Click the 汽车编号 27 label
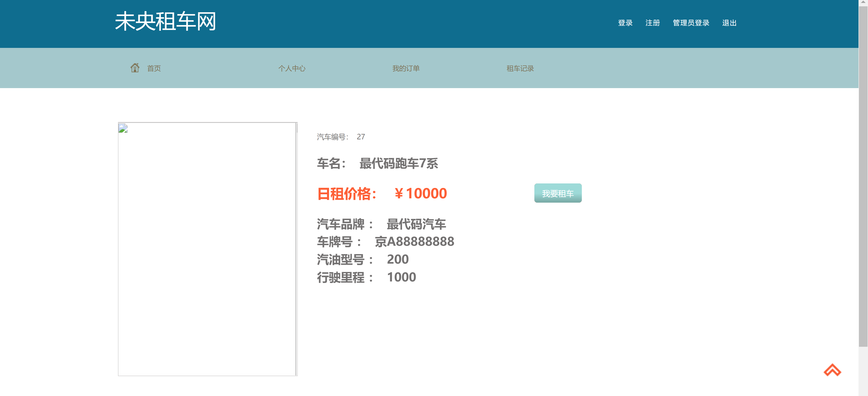 (x=340, y=137)
